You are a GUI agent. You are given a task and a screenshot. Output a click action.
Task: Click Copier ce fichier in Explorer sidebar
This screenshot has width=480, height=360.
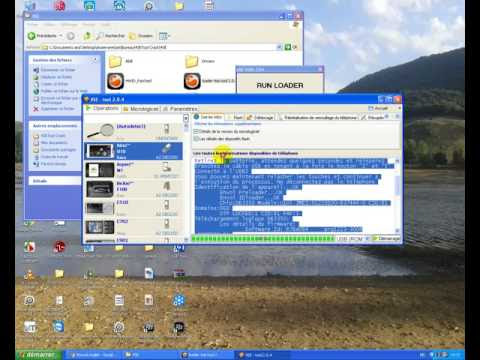pyautogui.click(x=51, y=84)
